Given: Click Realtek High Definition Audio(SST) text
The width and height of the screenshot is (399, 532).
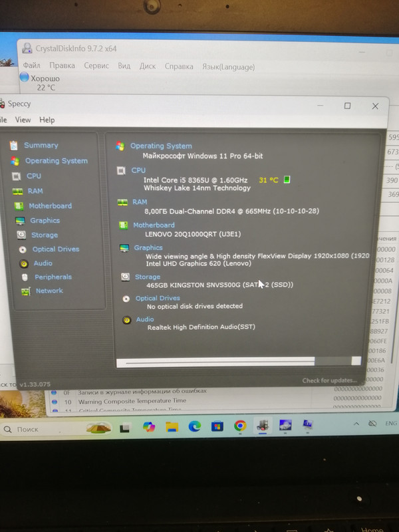Looking at the screenshot, I should (x=201, y=327).
